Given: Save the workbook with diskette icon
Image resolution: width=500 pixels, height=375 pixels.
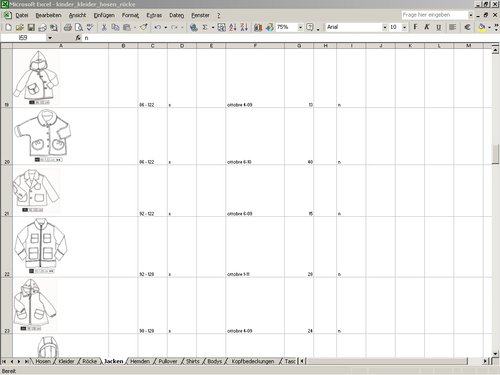Looking at the screenshot, I should point(31,27).
